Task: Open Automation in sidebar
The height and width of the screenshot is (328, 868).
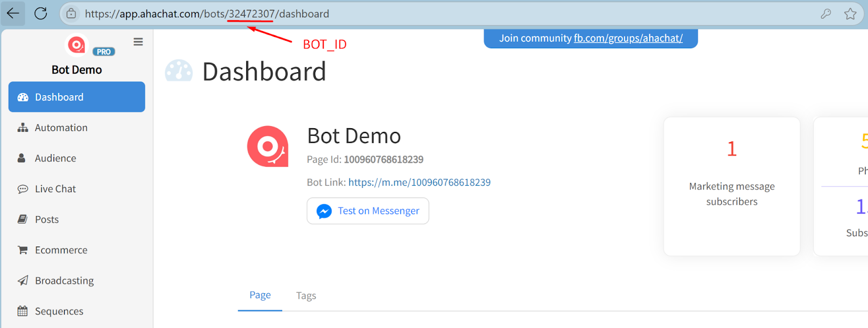Action: 76,128
